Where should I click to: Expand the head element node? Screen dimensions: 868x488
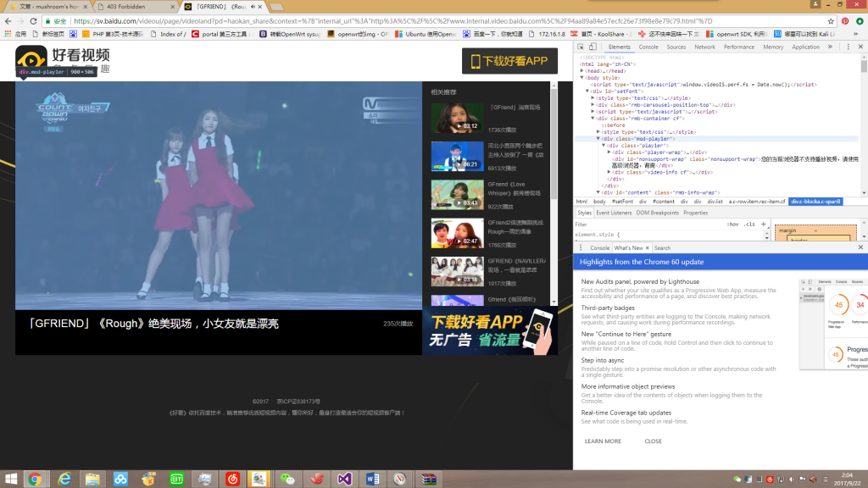click(x=582, y=71)
